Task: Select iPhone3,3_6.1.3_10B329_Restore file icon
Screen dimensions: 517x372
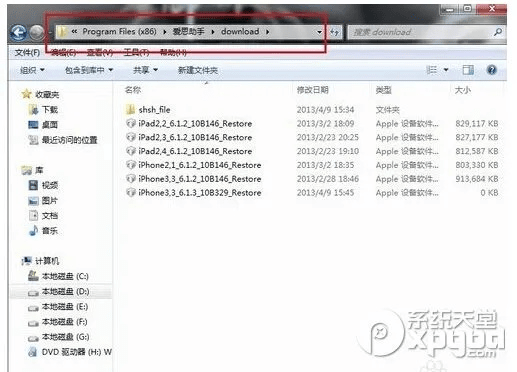Action: tap(131, 192)
